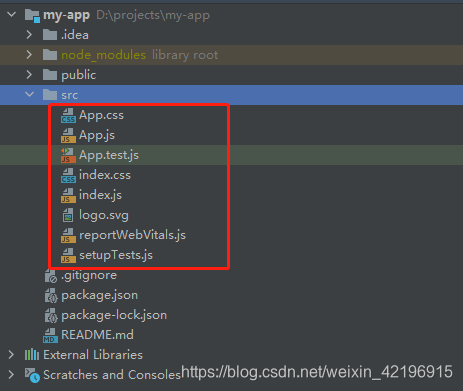Select the External Libraries label
Viewport: 463px width, 391px height.
click(93, 355)
